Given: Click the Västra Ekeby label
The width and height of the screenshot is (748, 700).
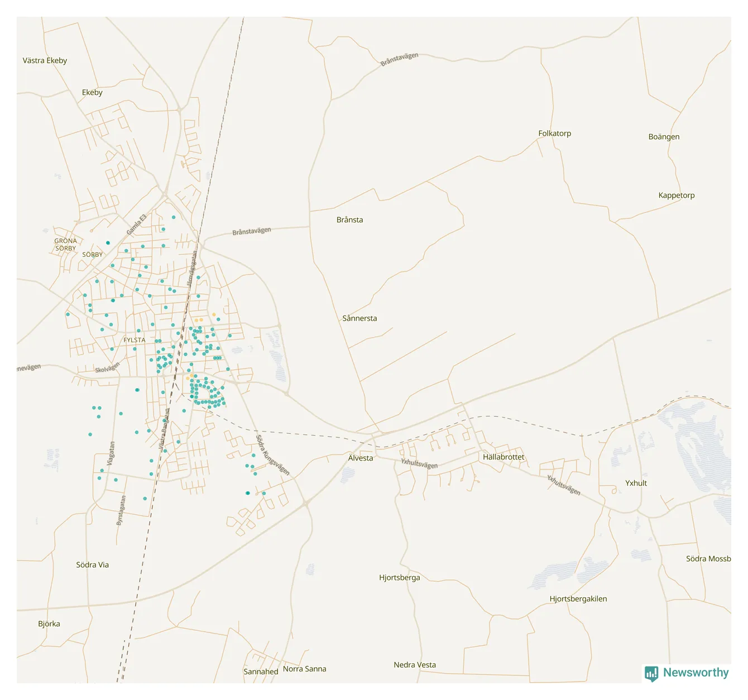Looking at the screenshot, I should click(x=45, y=60).
